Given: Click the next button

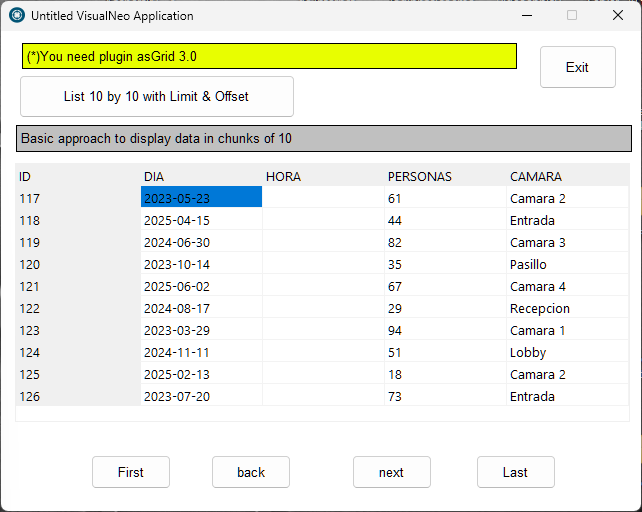Looking at the screenshot, I should (x=391, y=472).
